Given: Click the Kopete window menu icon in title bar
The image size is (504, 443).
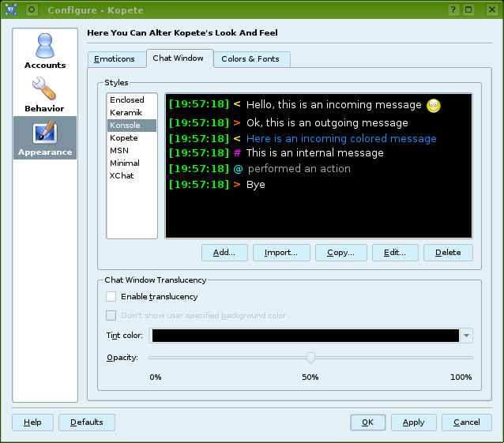Looking at the screenshot, I should 11,9.
